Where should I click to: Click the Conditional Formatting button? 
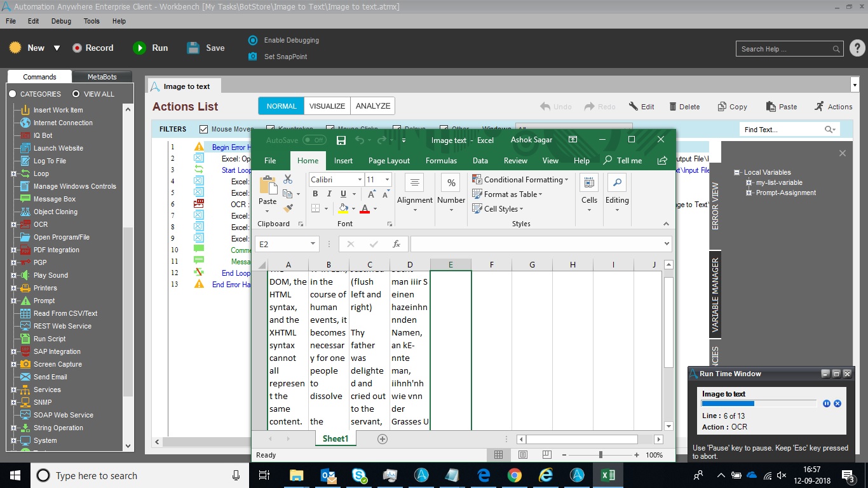[520, 180]
